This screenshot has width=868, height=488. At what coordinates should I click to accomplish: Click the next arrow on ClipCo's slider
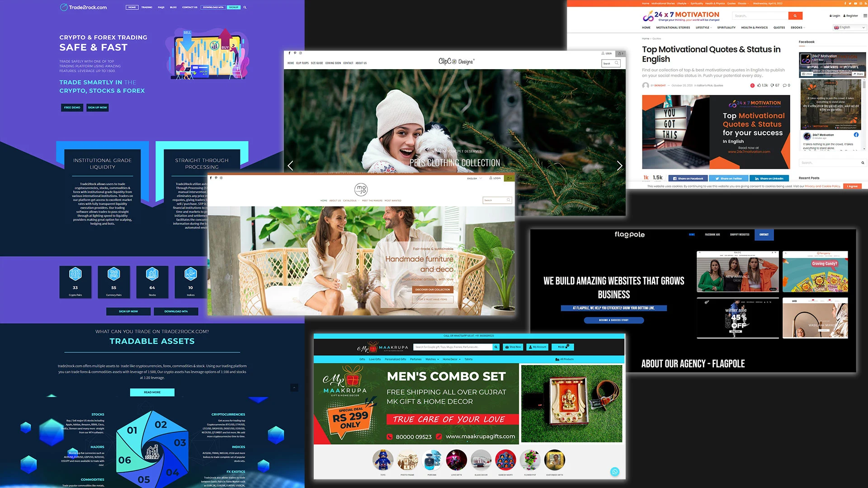tap(619, 165)
